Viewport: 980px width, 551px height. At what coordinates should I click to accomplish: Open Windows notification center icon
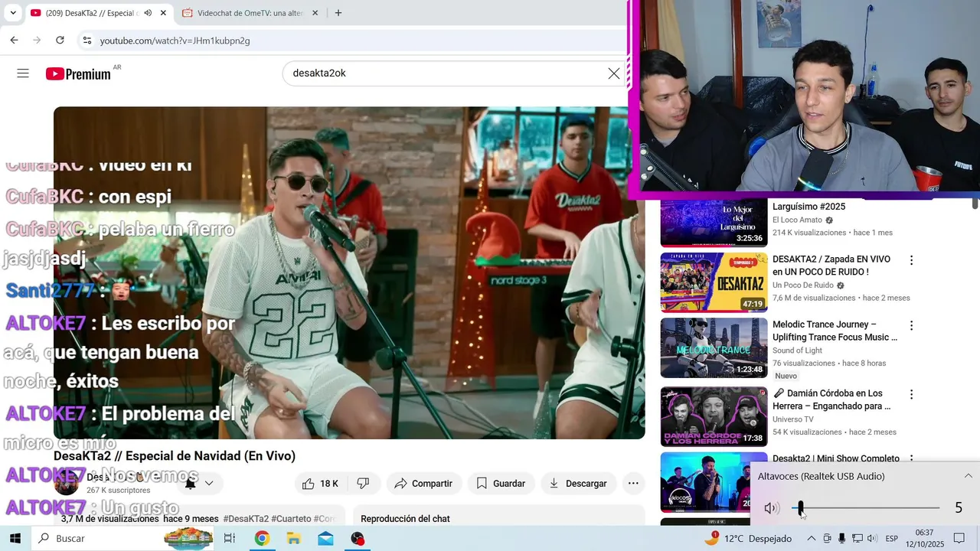[959, 539]
